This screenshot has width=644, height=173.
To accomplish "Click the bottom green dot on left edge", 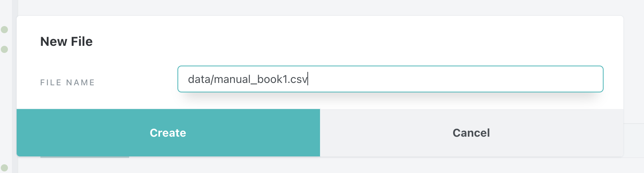I will tap(4, 168).
